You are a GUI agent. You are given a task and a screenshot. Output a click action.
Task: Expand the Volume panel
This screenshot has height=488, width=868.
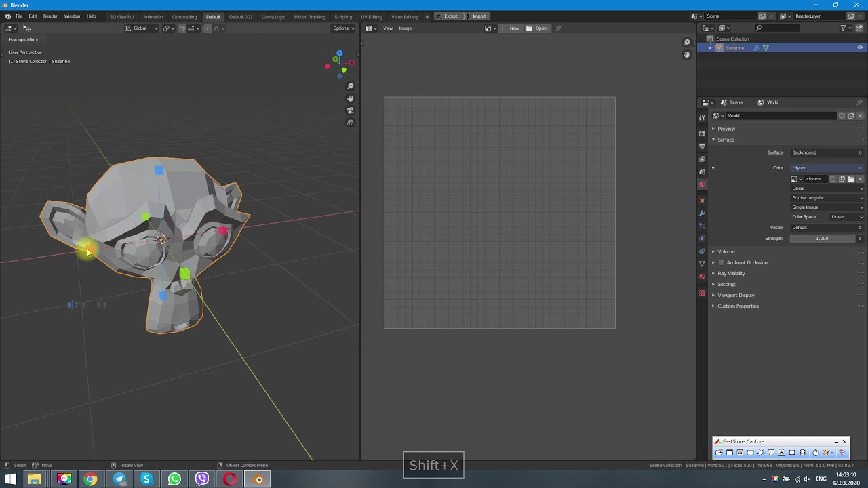pyautogui.click(x=726, y=251)
